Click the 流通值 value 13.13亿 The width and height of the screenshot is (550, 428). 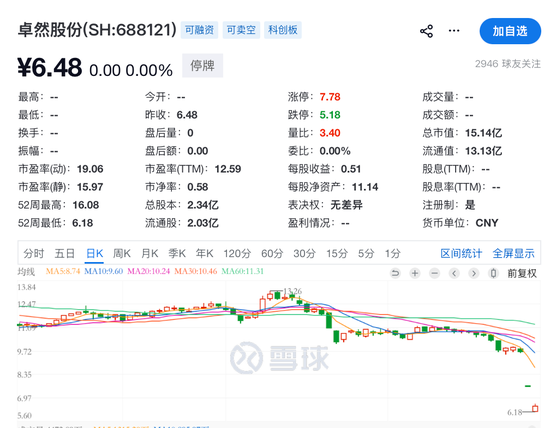pos(483,151)
